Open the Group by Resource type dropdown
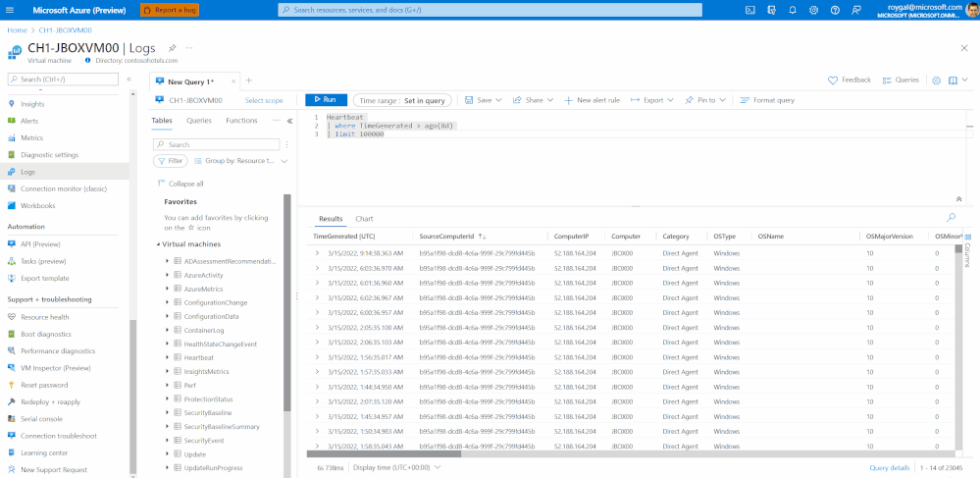 242,161
